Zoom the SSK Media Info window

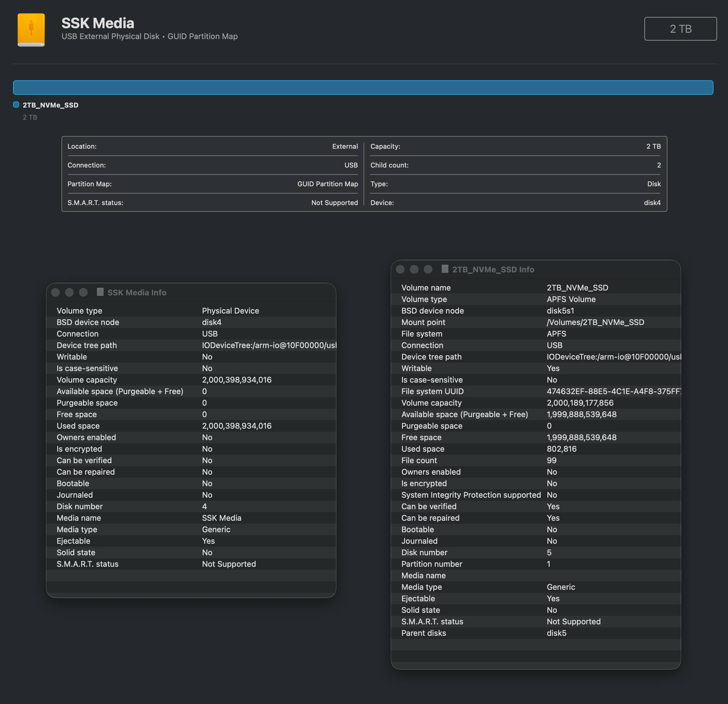84,292
